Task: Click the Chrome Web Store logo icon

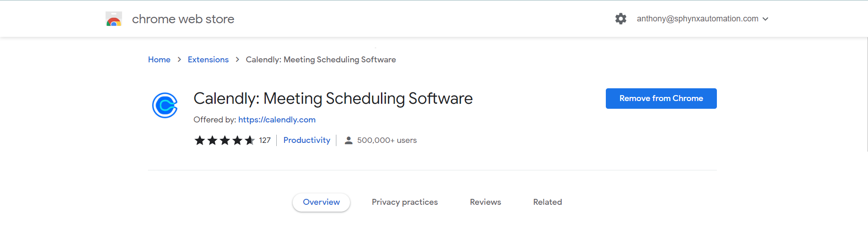Action: pyautogui.click(x=114, y=19)
